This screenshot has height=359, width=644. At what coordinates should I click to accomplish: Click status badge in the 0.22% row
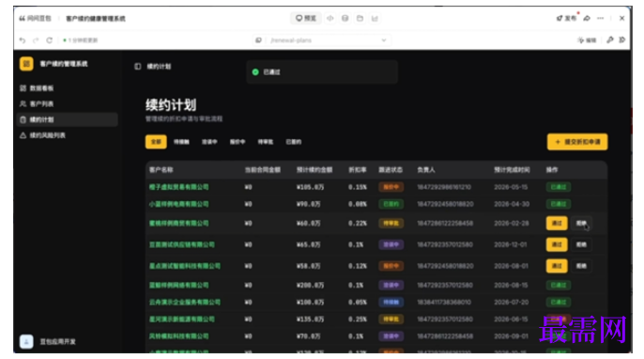tap(391, 224)
